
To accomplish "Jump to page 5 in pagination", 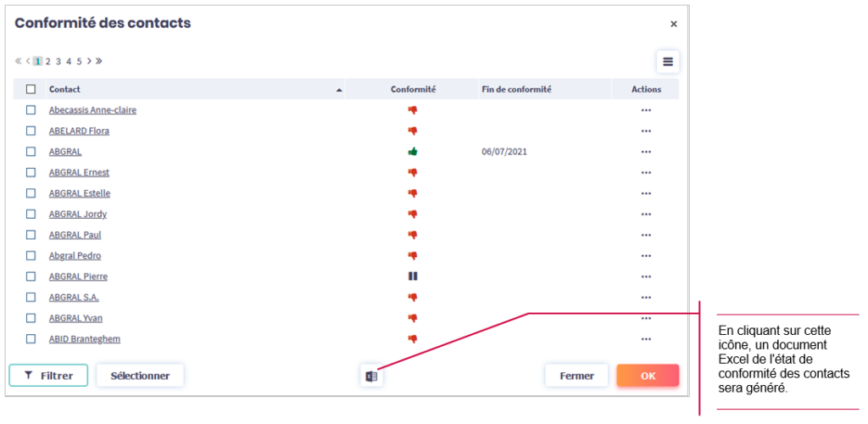I will tap(79, 61).
